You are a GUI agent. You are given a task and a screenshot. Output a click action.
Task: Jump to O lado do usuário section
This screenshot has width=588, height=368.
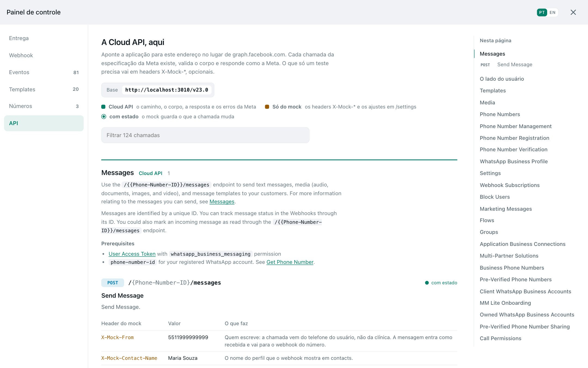(x=502, y=79)
